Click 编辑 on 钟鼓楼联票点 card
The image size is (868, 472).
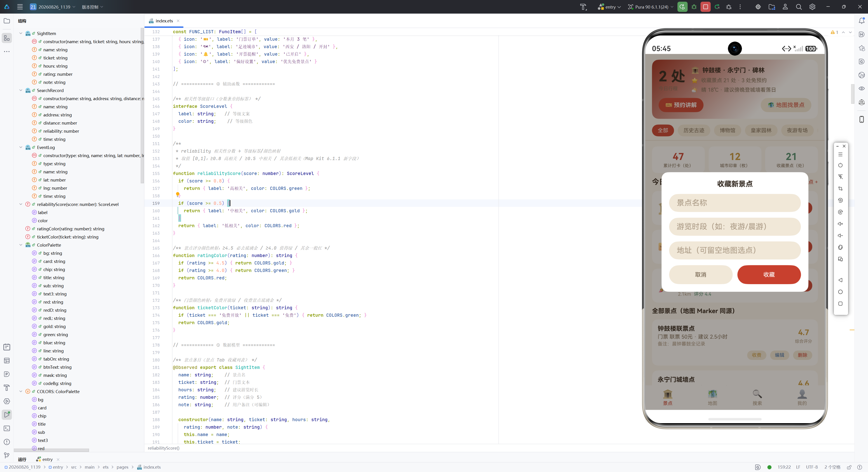click(x=779, y=355)
